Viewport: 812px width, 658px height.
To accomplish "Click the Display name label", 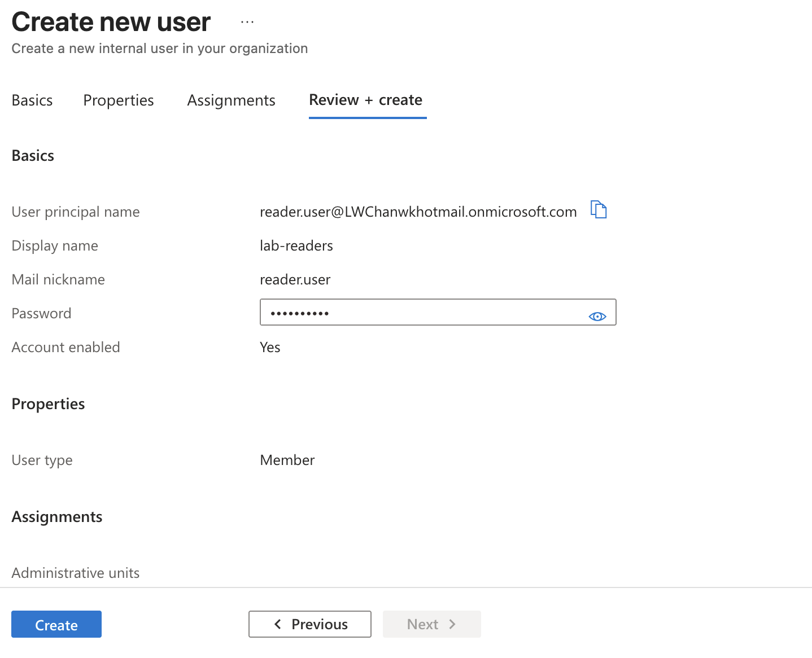I will pyautogui.click(x=55, y=246).
